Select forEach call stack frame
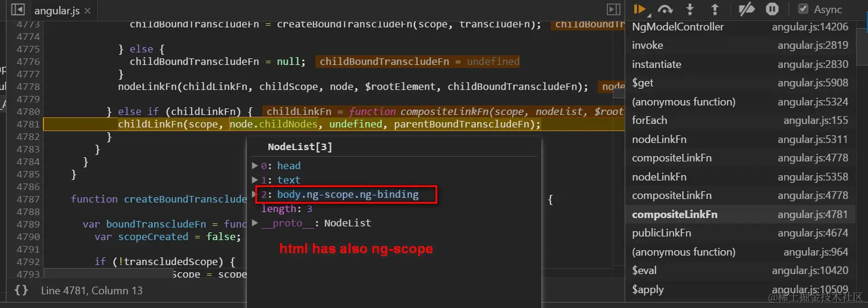This screenshot has height=308, width=868. point(740,120)
